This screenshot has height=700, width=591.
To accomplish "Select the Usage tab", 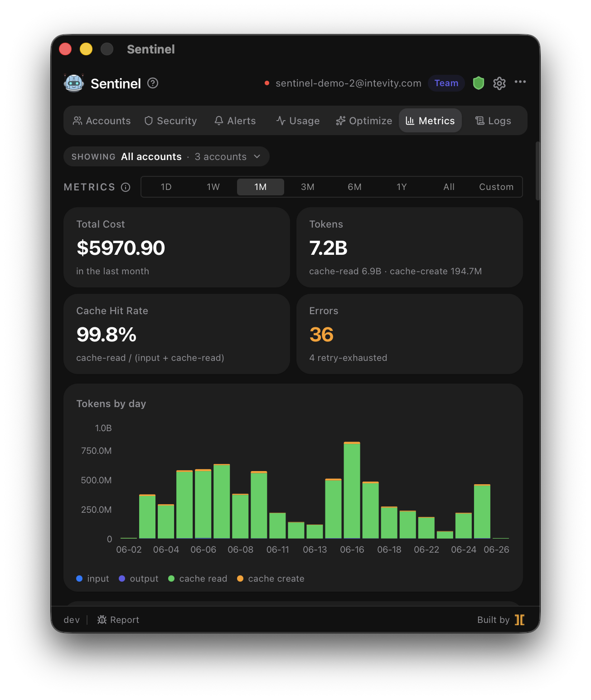I will (x=298, y=121).
